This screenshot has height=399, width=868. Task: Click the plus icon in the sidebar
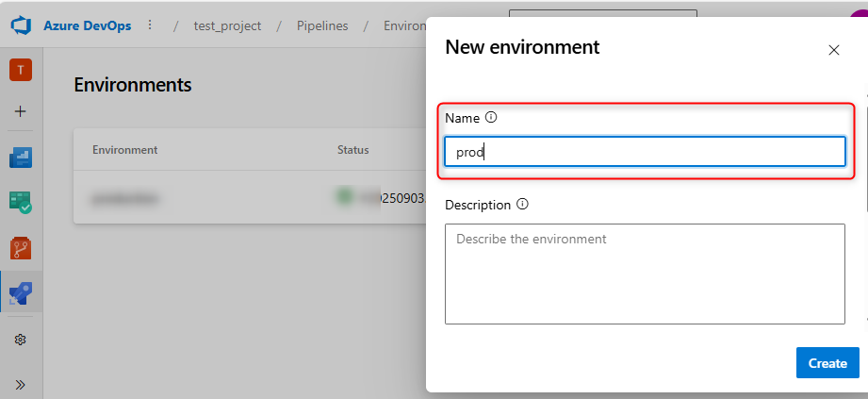click(21, 111)
